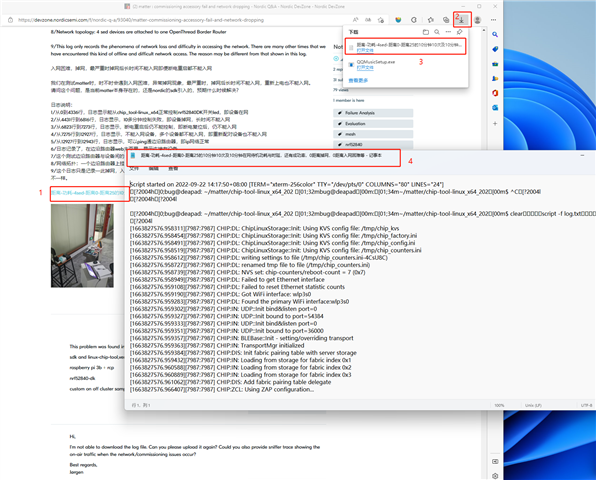Open the Notepad File menu

pos(134,168)
